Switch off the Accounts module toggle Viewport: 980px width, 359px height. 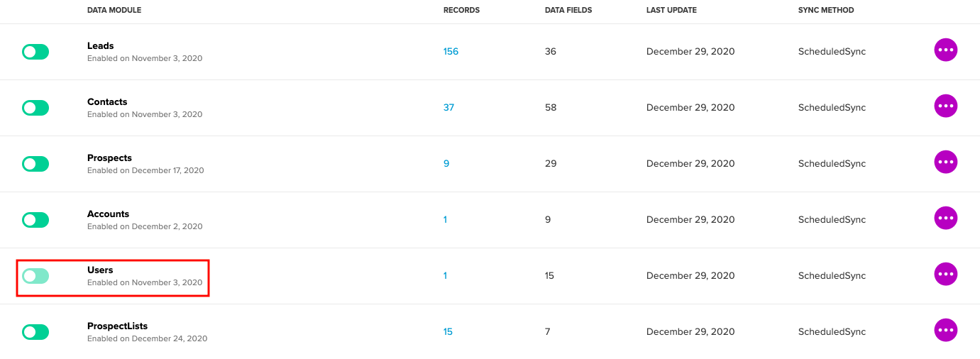click(x=35, y=220)
